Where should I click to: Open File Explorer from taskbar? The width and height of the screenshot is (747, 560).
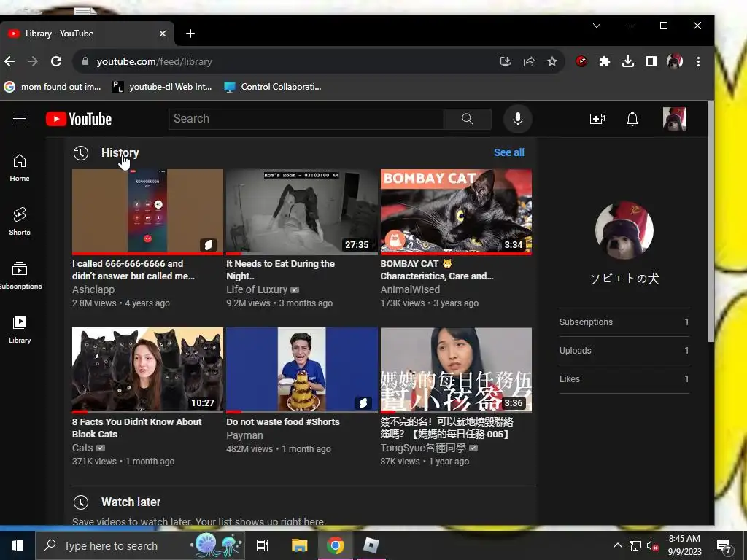(300, 545)
